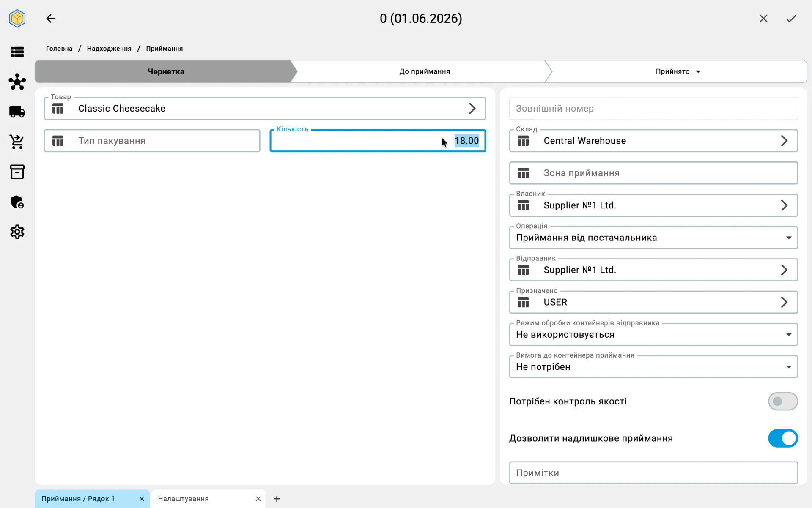812x508 pixels.
Task: Click the Примітки input field
Action: (x=653, y=473)
